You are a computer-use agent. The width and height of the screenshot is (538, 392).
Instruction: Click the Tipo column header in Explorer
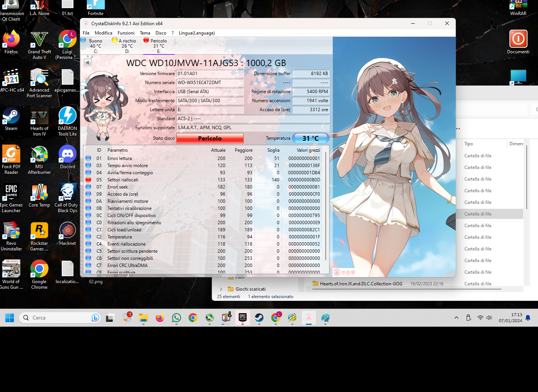pyautogui.click(x=468, y=144)
